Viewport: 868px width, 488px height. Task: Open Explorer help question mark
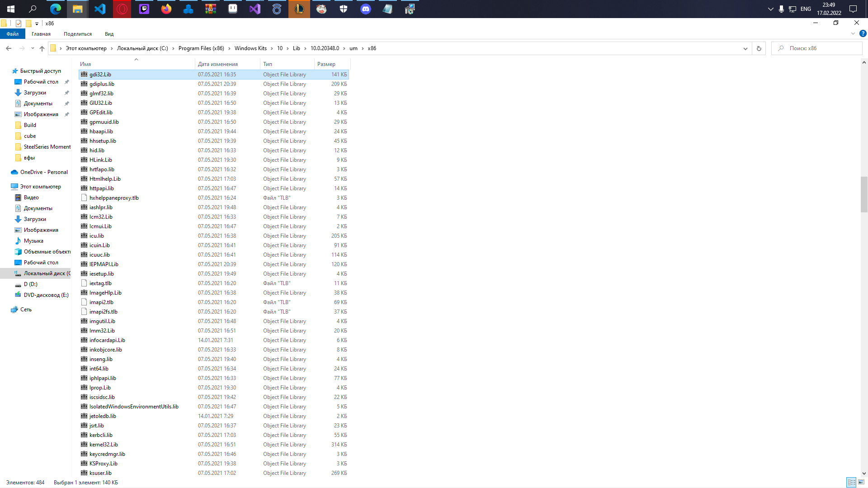(863, 34)
